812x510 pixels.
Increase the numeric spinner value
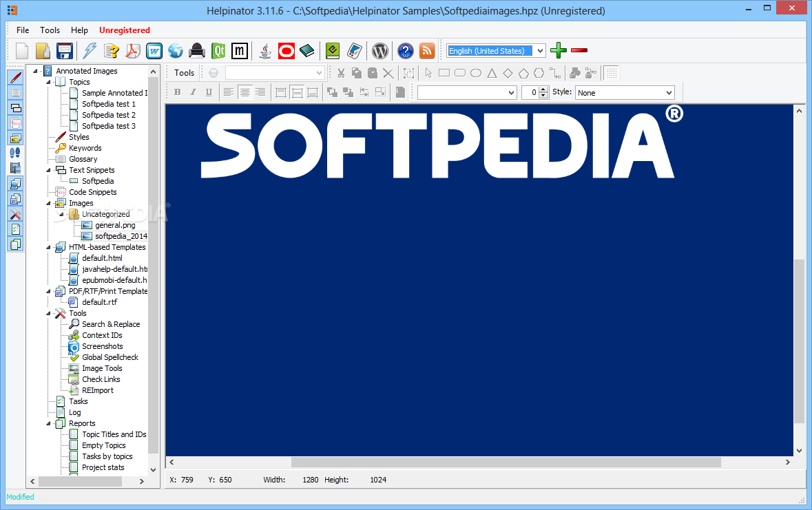coord(543,89)
